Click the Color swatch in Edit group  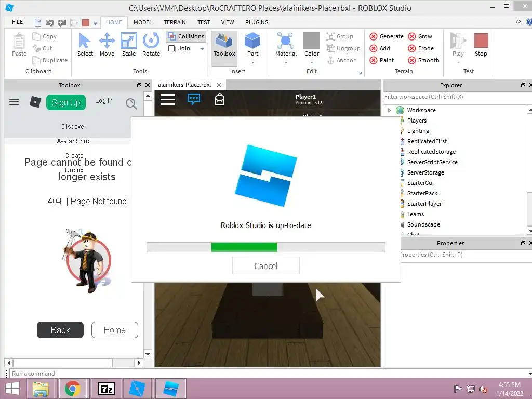tap(312, 41)
